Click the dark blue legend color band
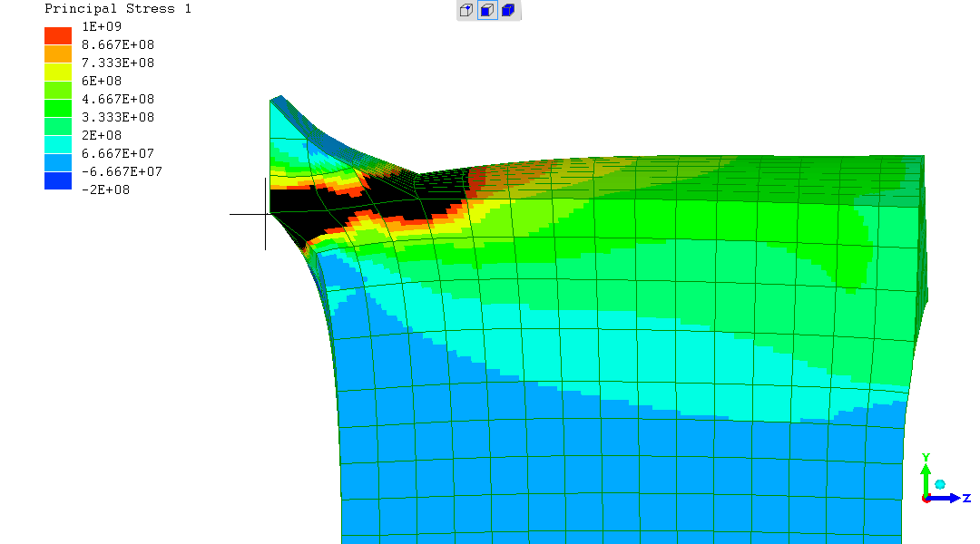 [58, 180]
